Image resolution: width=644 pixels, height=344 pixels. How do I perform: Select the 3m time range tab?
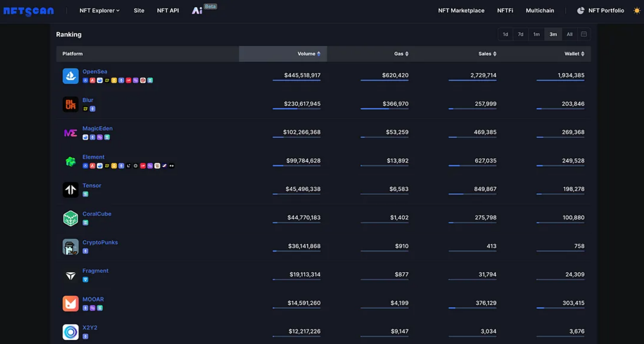point(553,34)
